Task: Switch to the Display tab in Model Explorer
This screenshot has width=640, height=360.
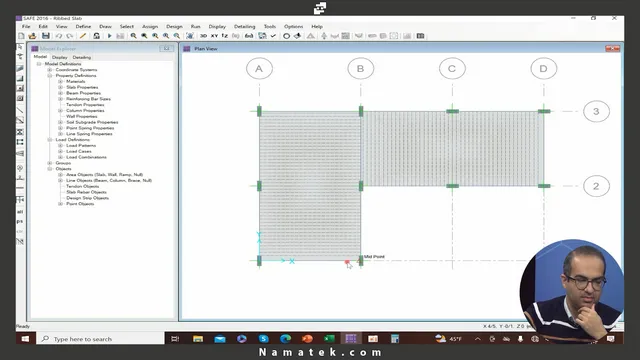Action: [60, 58]
